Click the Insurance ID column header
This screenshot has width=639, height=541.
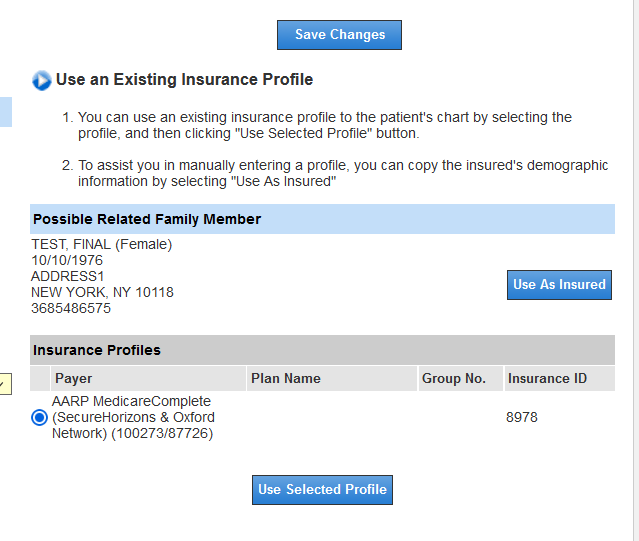point(547,378)
